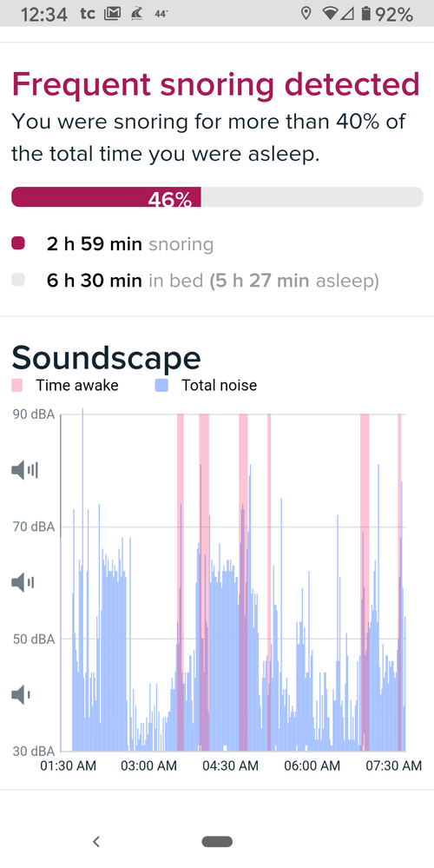Select the pink Time awake legend swatch
This screenshot has width=434, height=868.
tap(17, 385)
